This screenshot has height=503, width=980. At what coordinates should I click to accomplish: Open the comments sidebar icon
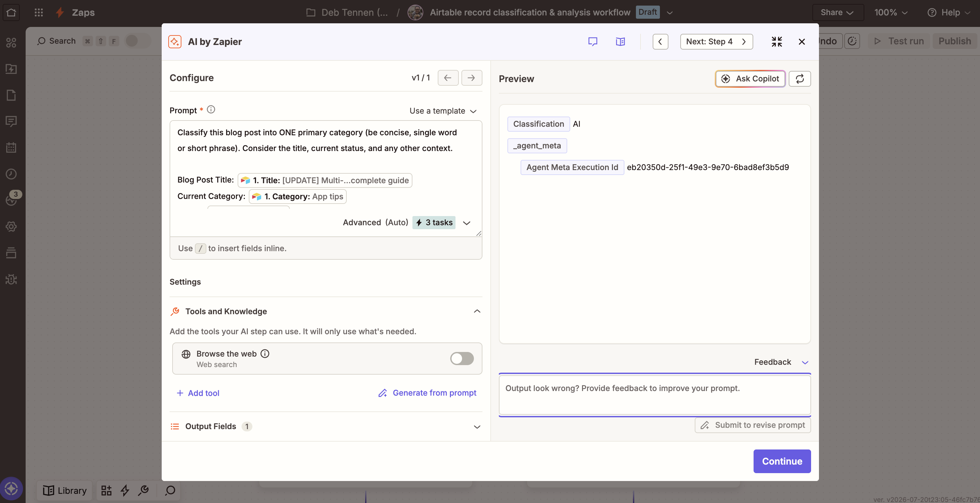pyautogui.click(x=12, y=121)
